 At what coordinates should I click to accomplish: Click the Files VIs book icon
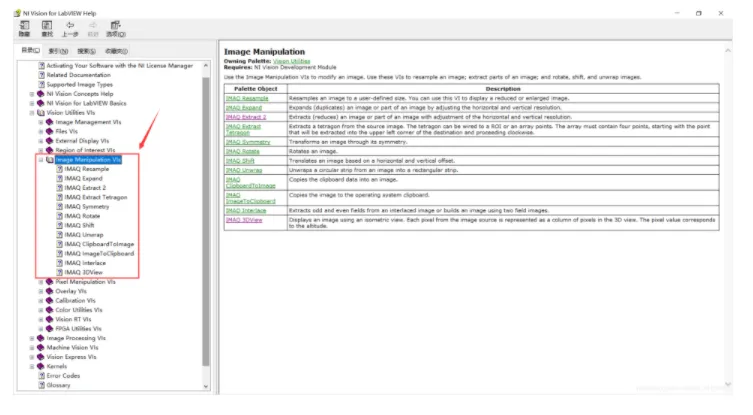(x=49, y=131)
